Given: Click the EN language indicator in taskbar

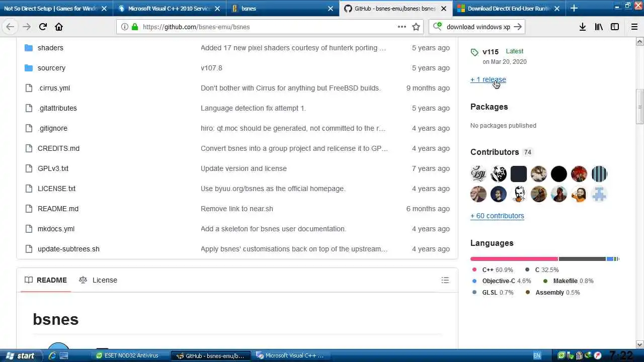Looking at the screenshot, I should 537,355.
